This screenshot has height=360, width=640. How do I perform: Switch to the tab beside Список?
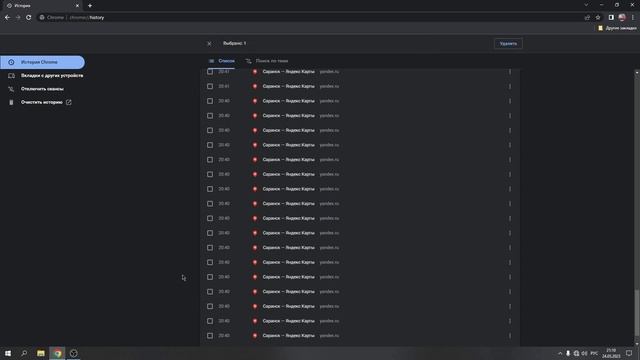point(267,61)
